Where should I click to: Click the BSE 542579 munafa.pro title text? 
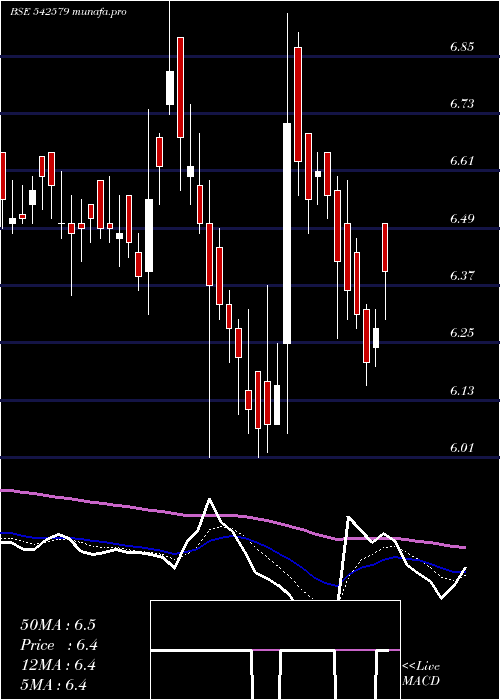[x=68, y=12]
